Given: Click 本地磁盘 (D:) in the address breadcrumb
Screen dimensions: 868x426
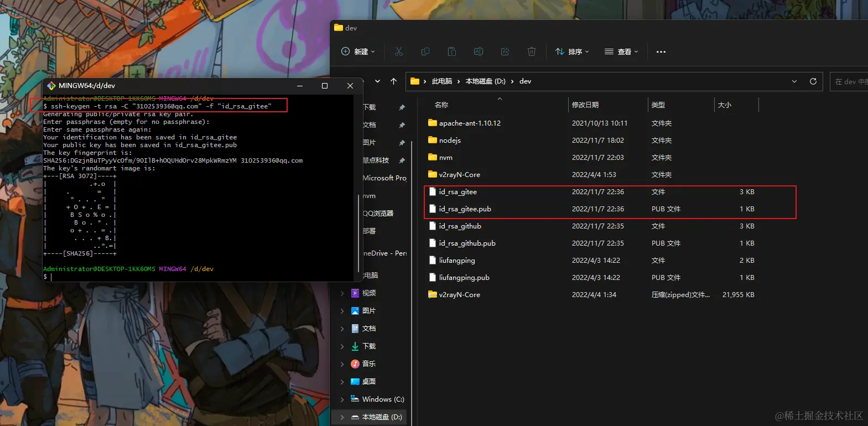Looking at the screenshot, I should click(x=485, y=81).
